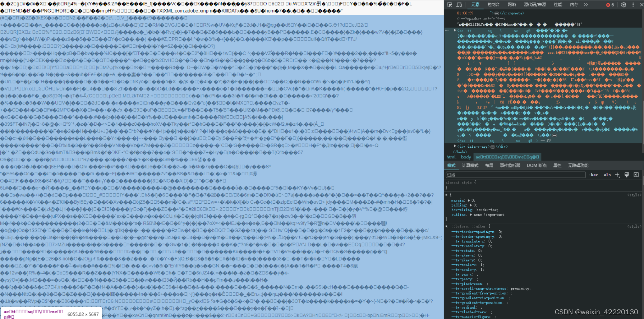
Task: Open the 属性 tab
Action: pos(557,166)
